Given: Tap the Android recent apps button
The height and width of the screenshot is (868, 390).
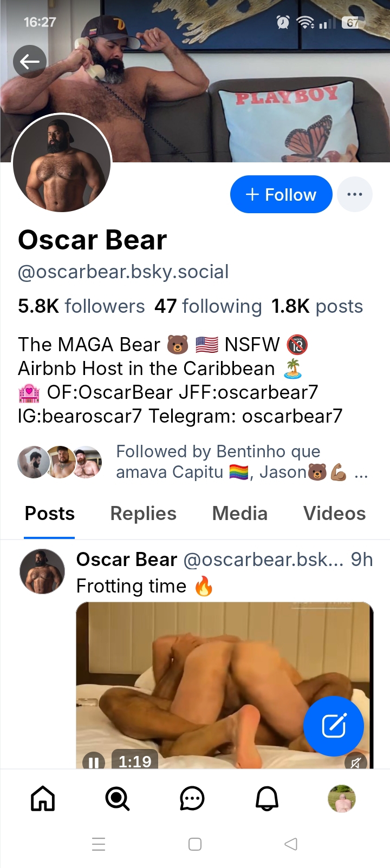Looking at the screenshot, I should coord(99,844).
